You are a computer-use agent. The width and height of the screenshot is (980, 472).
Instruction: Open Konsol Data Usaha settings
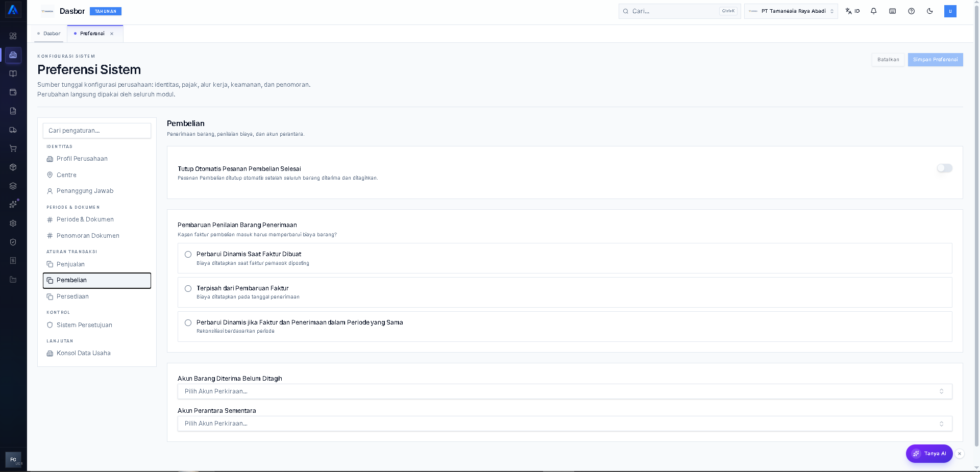click(97, 353)
